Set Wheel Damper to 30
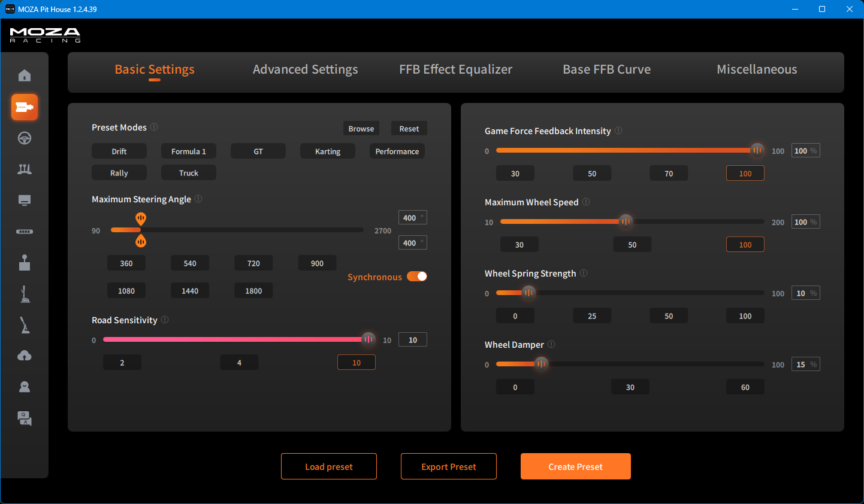Screen dimensions: 864x504 (x=630, y=387)
